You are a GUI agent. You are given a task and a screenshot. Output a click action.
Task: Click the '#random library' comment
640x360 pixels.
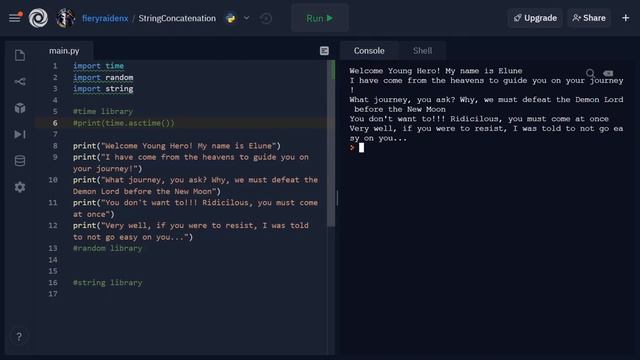[x=108, y=248]
